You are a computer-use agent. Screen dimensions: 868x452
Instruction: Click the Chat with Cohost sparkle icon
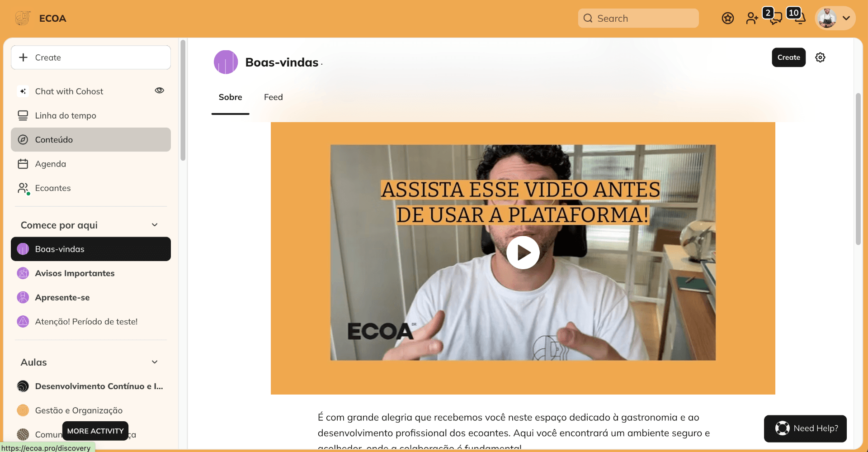click(x=23, y=91)
